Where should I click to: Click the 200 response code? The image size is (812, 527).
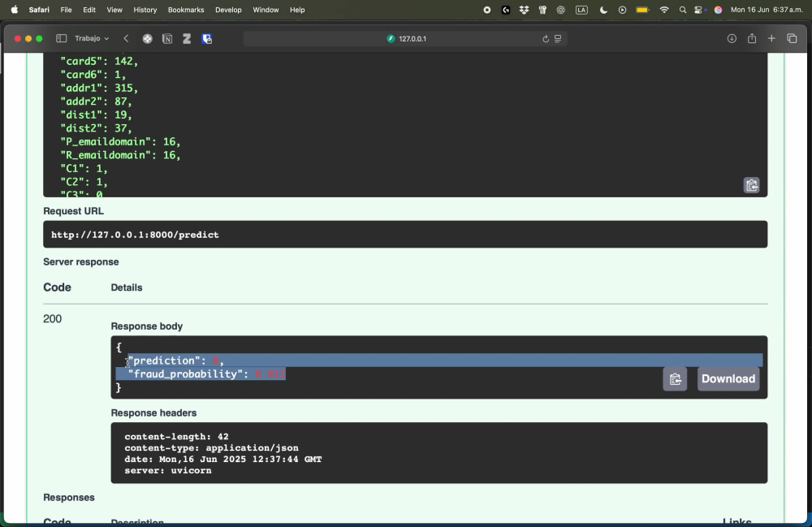(x=52, y=319)
